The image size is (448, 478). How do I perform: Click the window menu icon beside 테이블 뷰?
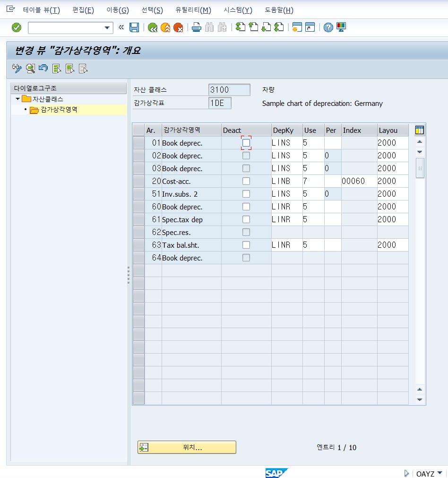point(11,9)
